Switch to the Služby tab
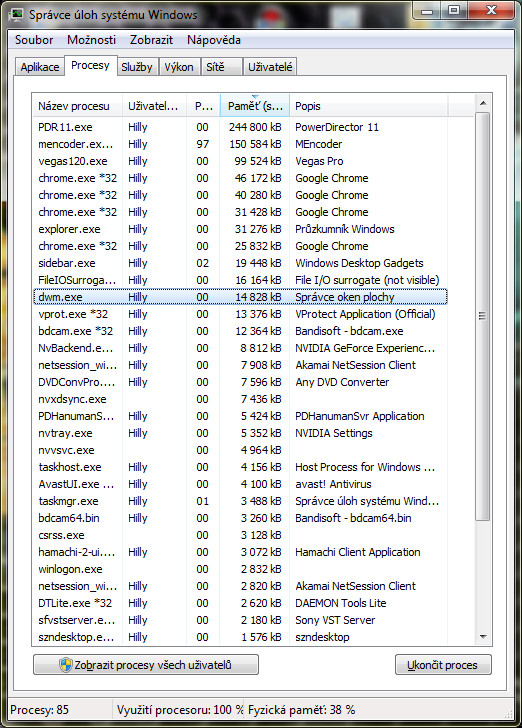This screenshot has height=728, width=522. tap(137, 67)
